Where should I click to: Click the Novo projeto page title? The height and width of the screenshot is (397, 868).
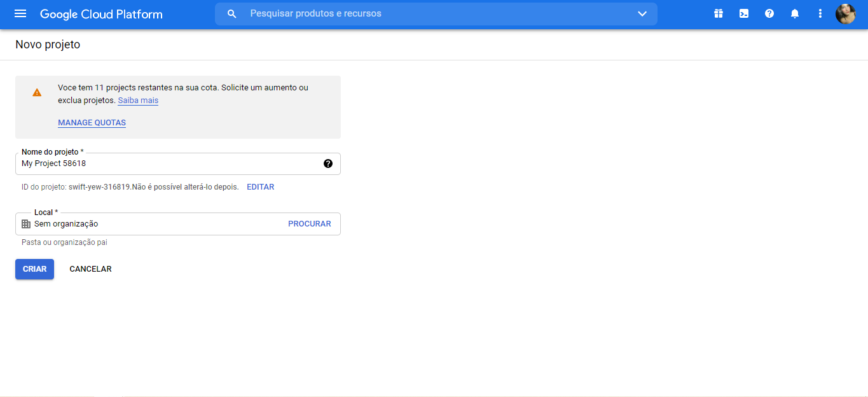[48, 45]
